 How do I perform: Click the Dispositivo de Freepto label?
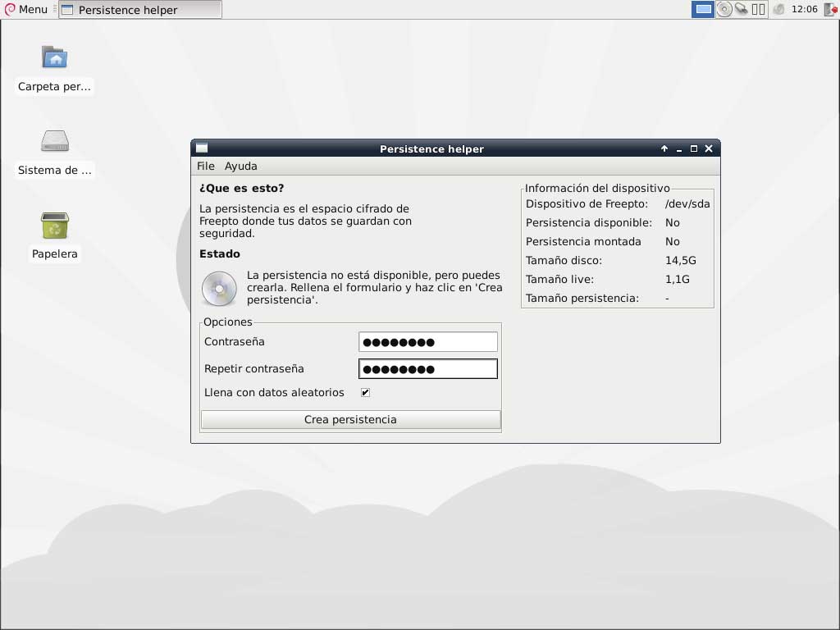point(587,204)
